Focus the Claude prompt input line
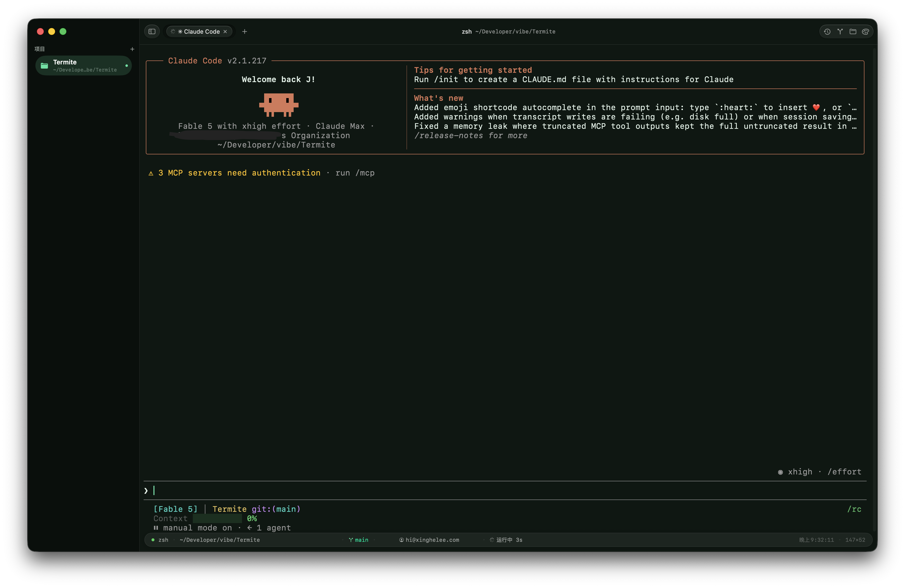This screenshot has height=588, width=905. [x=505, y=490]
